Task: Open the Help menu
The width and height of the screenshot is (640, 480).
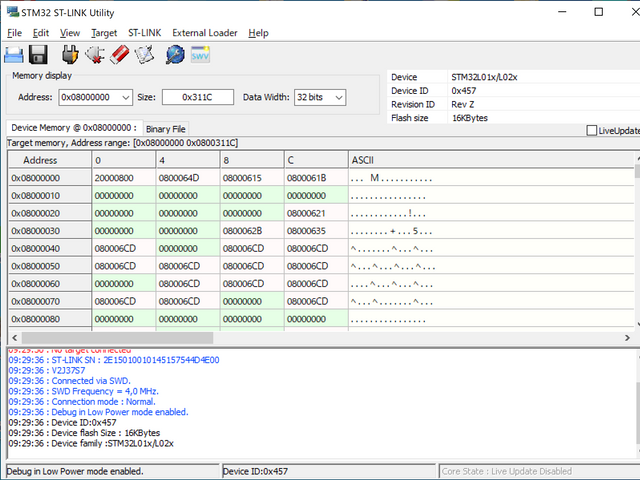Action: 258,33
